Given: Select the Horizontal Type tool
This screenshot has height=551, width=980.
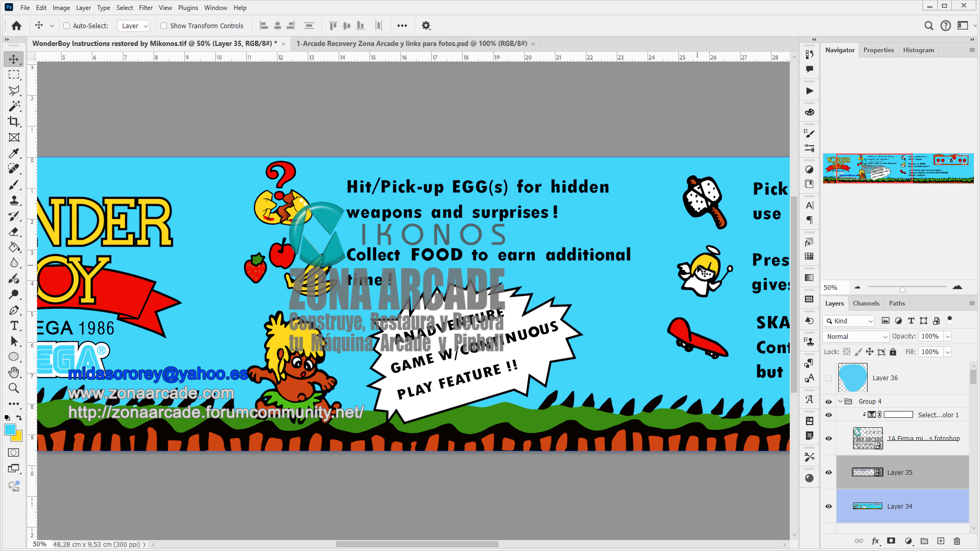Looking at the screenshot, I should (x=14, y=326).
